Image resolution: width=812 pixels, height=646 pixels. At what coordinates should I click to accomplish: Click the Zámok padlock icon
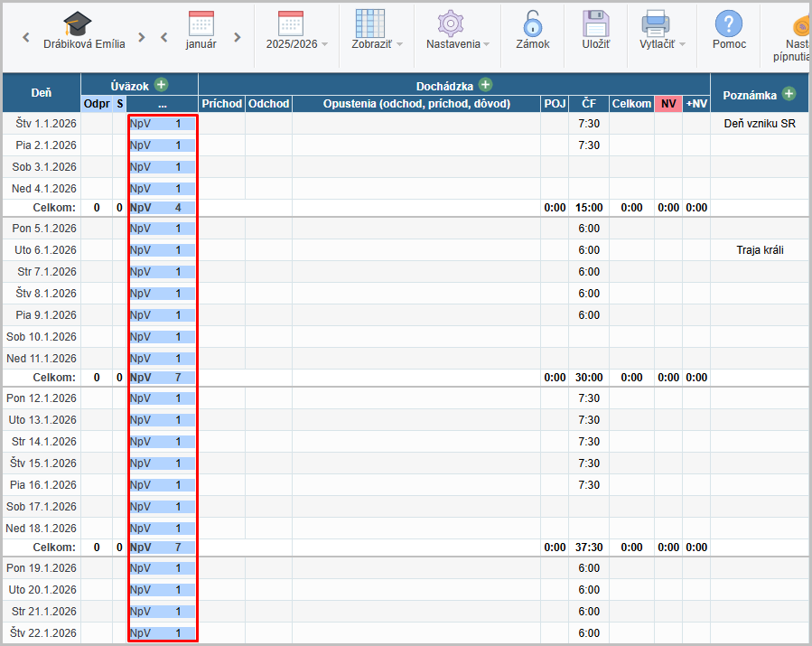pyautogui.click(x=533, y=23)
